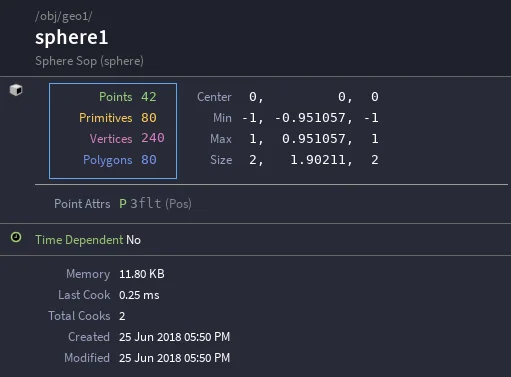Screen dimensions: 511x377
Task: Click the Polygons label
Action: point(108,160)
